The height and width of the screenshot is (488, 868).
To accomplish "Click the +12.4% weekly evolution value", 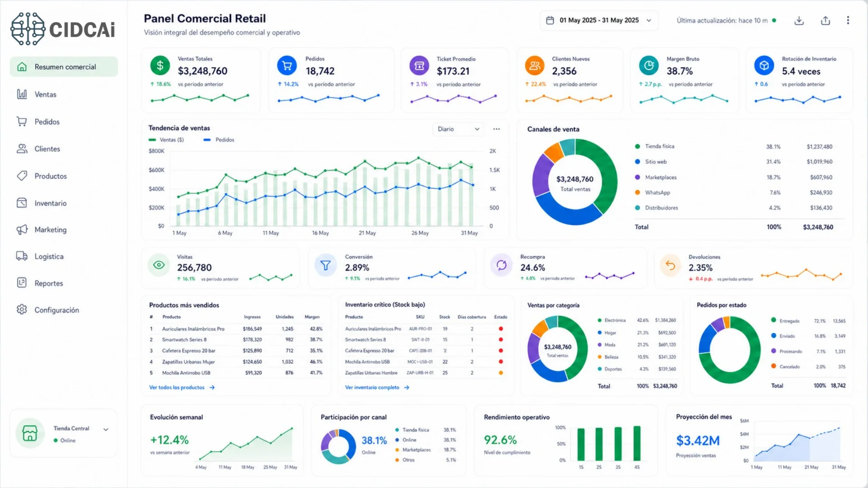I will pos(169,440).
